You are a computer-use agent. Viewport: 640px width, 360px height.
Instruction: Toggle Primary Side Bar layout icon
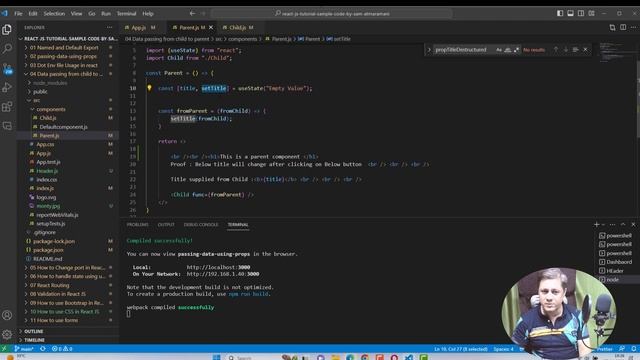click(560, 13)
